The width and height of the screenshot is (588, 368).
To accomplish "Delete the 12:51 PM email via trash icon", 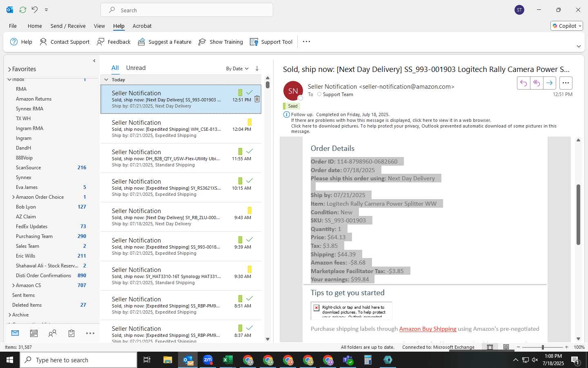I will pyautogui.click(x=257, y=99).
